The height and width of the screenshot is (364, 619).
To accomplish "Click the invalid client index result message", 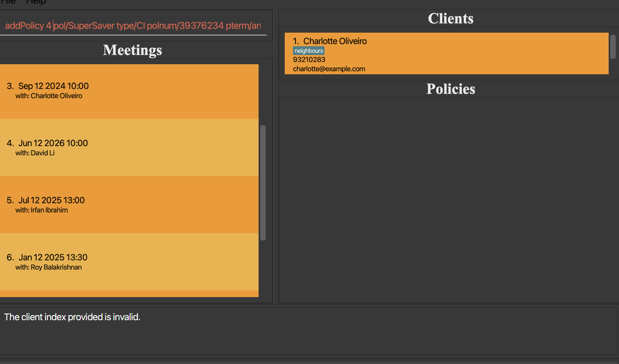I will pos(72,317).
